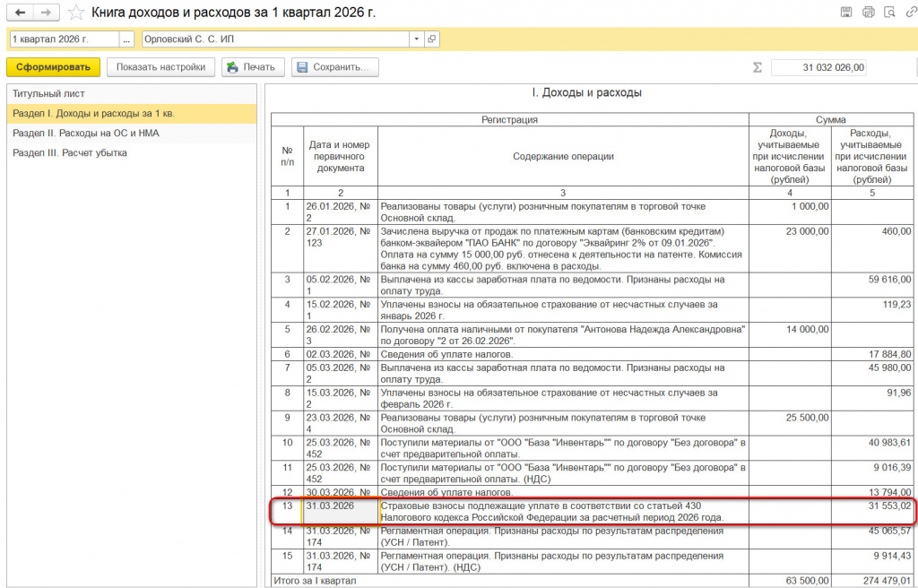
Task: Click date cell '05.02.2026, № 1'
Action: pos(340,286)
